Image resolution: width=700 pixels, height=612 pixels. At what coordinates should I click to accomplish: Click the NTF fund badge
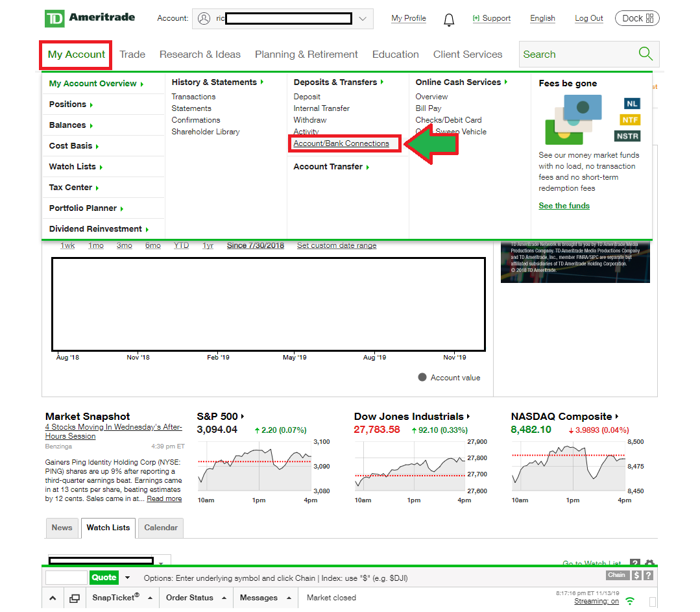[x=630, y=119]
